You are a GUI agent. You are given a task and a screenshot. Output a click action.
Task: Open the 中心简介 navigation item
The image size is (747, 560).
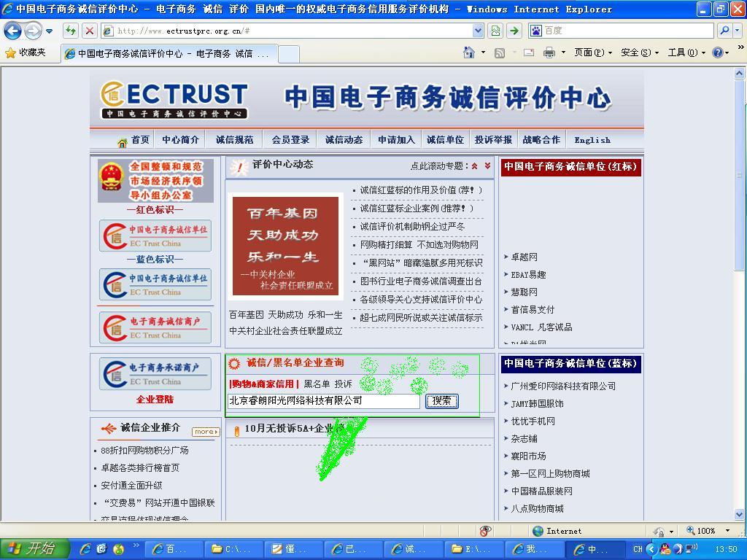(180, 139)
